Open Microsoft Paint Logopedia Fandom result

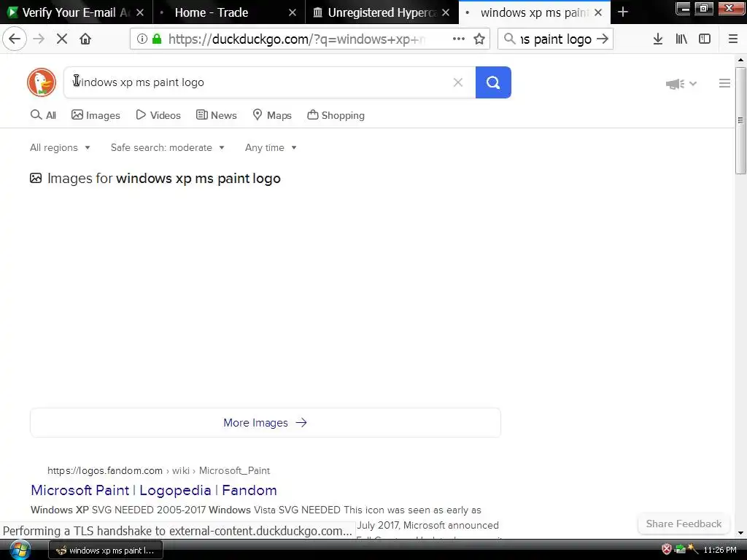(x=153, y=490)
